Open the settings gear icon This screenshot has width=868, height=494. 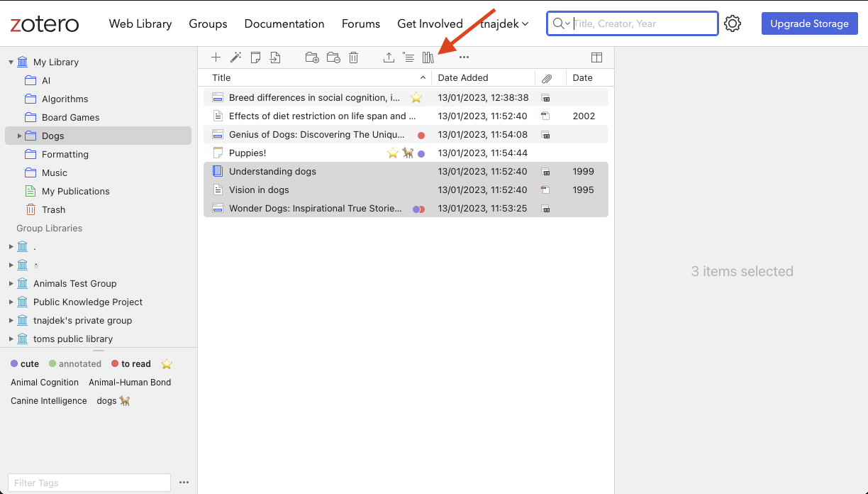pyautogui.click(x=733, y=23)
